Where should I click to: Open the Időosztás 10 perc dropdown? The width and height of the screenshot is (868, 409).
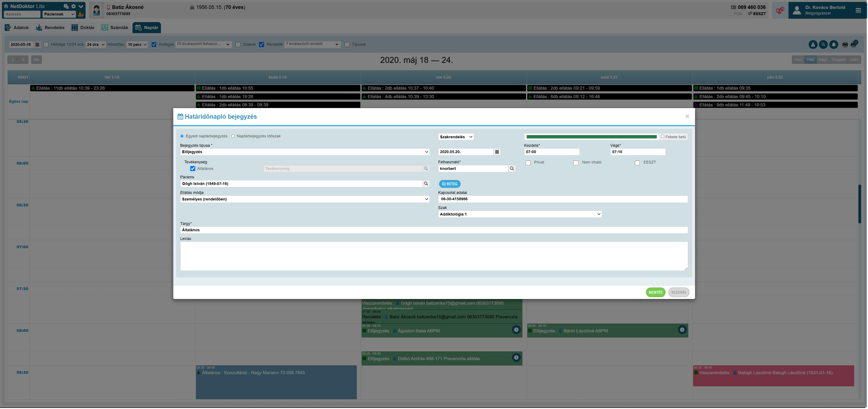[137, 44]
